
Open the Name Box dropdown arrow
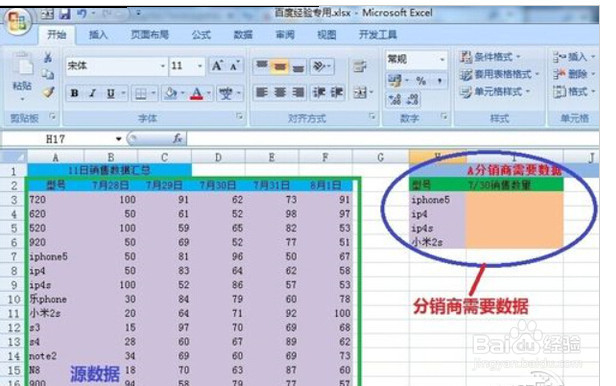point(119,139)
